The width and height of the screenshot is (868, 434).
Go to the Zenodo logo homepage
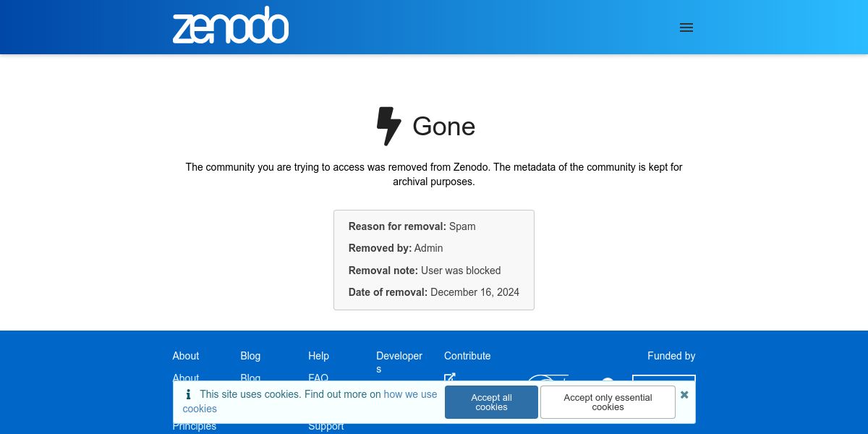(x=230, y=25)
